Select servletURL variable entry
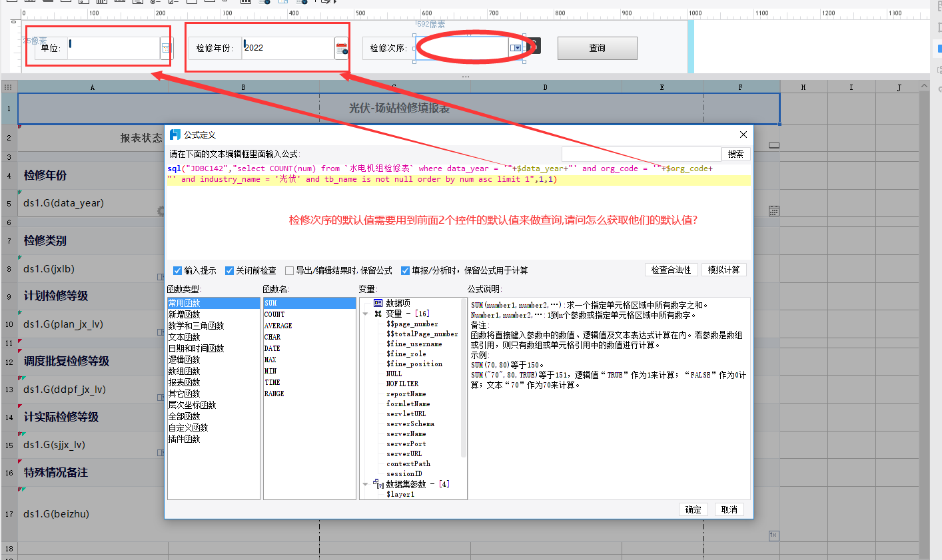Screen dimensions: 942x560 click(406, 414)
